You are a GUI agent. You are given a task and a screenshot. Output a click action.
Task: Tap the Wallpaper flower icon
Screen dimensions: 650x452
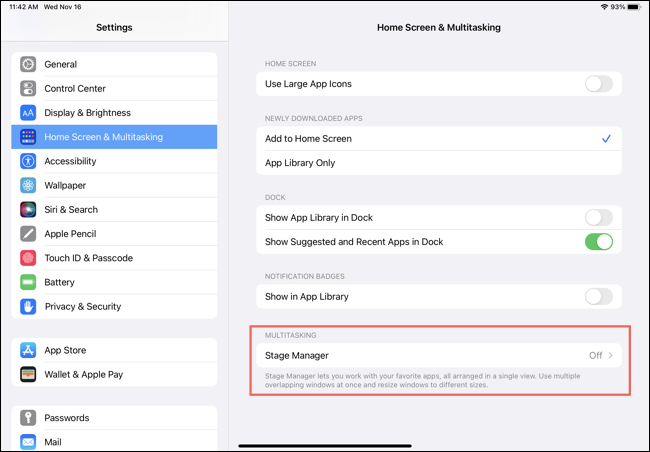[28, 185]
